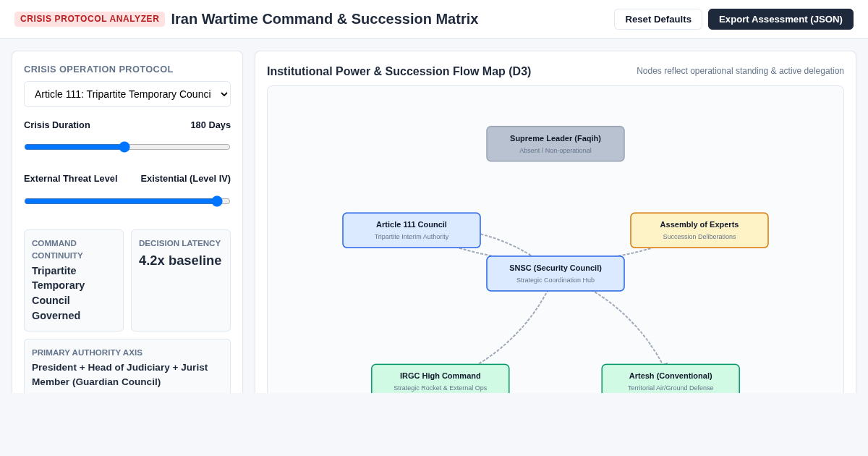The width and height of the screenshot is (868, 456).
Task: Select the IRGC High Command node
Action: (x=441, y=379)
